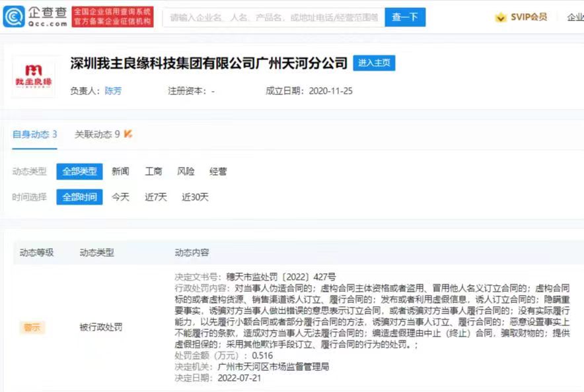This screenshot has width=584, height=392.
Task: Focus the company search input field
Action: 274,17
